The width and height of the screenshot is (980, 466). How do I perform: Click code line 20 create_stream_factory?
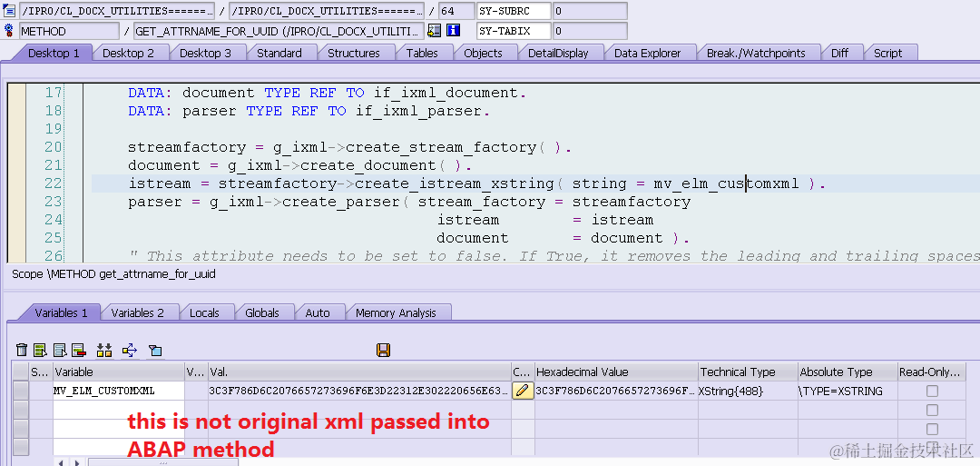[350, 148]
